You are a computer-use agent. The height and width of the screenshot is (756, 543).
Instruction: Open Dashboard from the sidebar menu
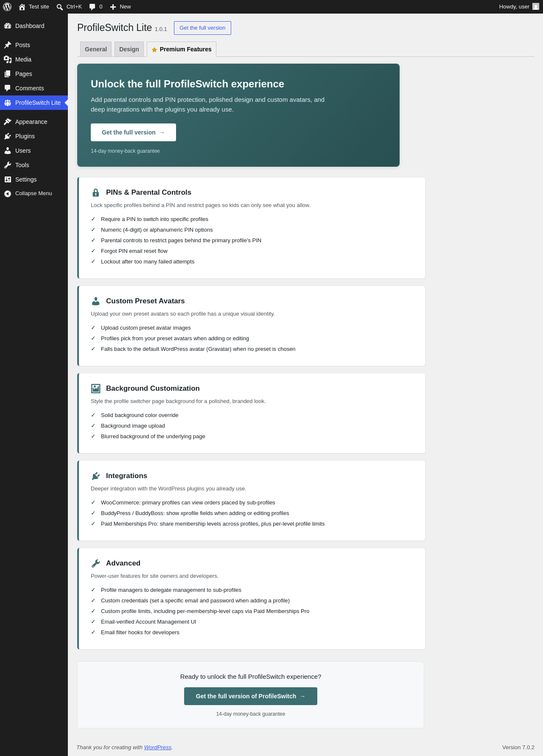coord(34,26)
